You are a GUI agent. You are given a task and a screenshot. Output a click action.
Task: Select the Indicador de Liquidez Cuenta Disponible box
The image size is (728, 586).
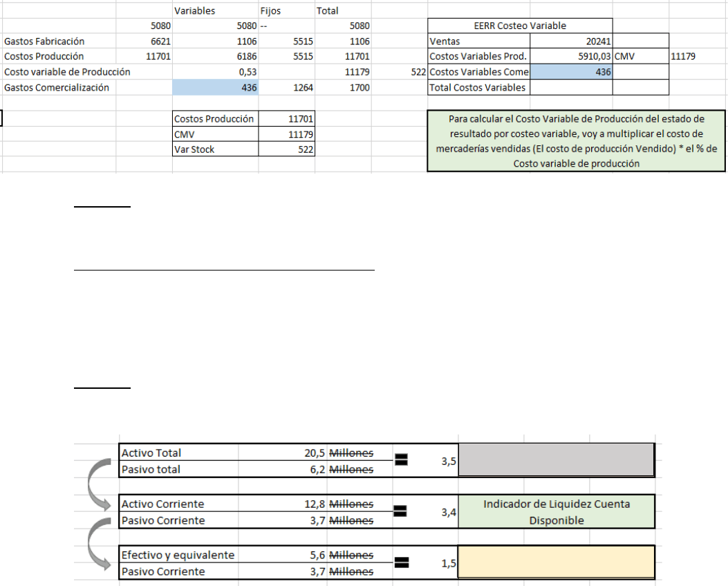(x=556, y=512)
